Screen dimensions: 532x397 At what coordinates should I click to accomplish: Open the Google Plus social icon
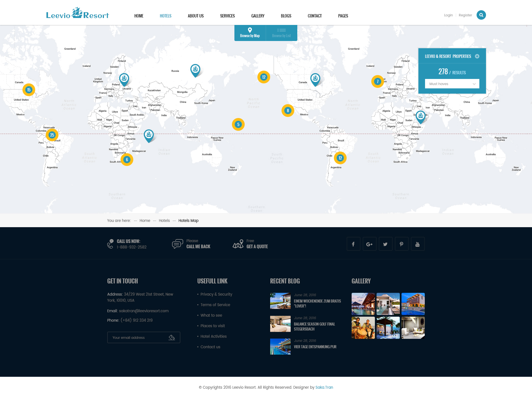369,244
